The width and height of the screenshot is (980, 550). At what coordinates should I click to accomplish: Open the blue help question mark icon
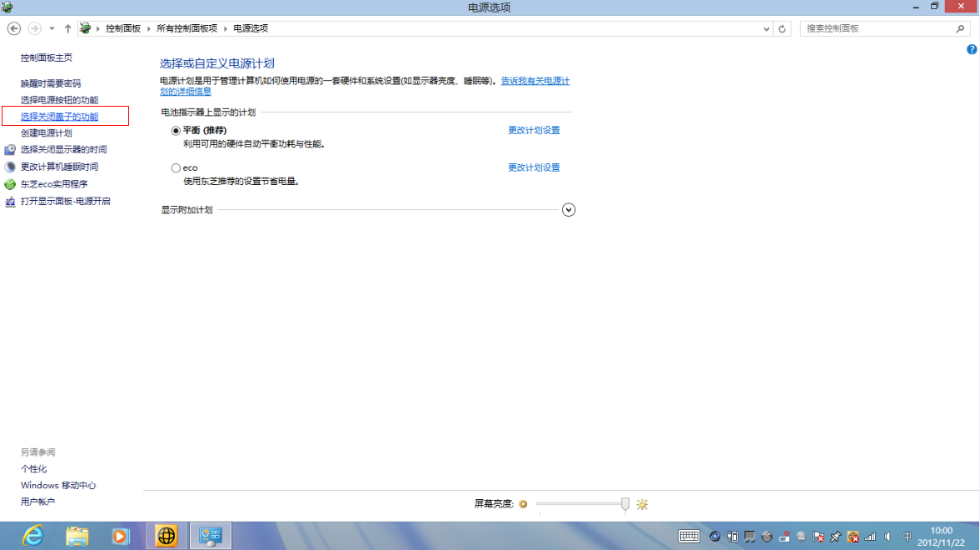point(971,50)
